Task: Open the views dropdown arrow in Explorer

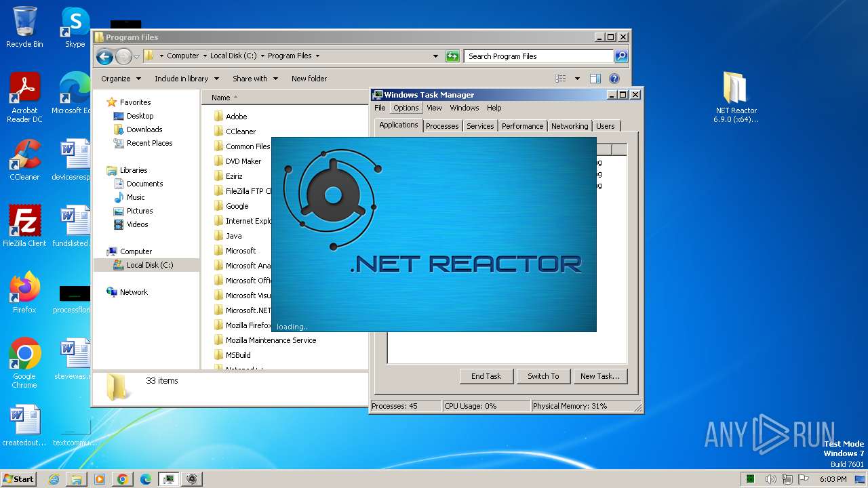Action: tap(577, 79)
